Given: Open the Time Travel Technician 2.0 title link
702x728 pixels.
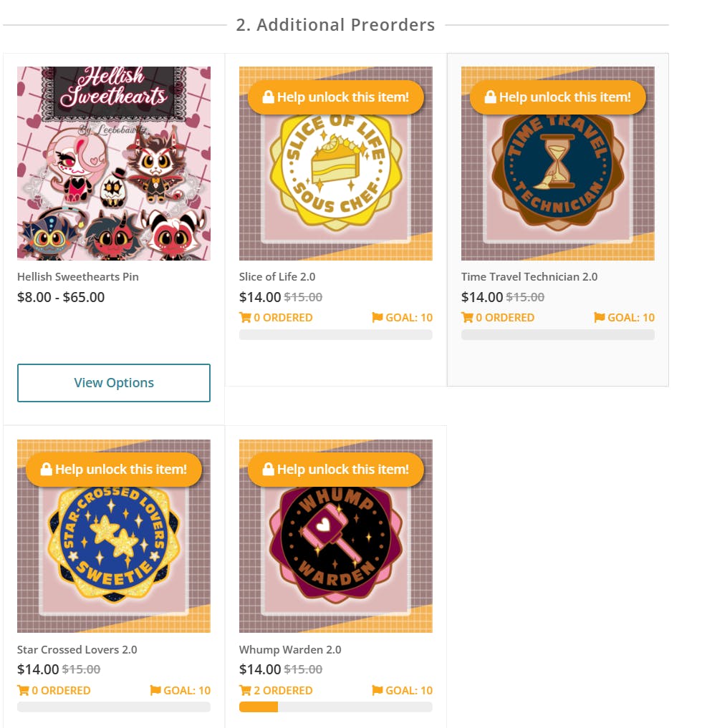Looking at the screenshot, I should coord(529,277).
